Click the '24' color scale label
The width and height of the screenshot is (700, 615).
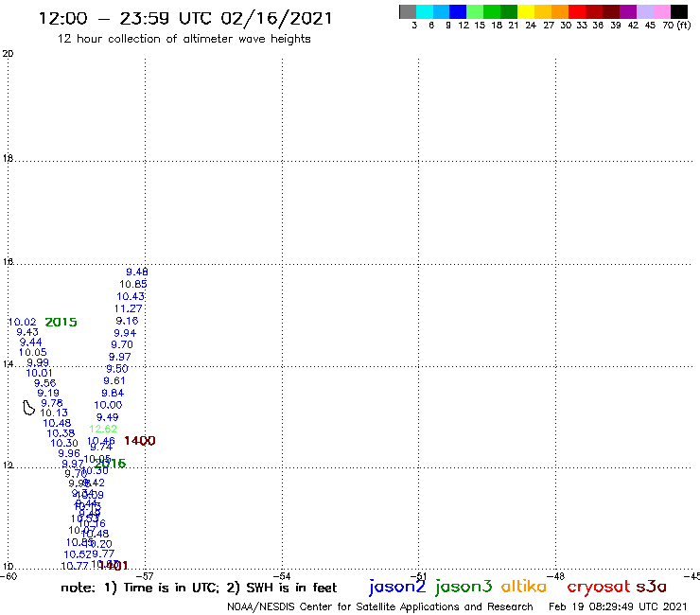[531, 26]
